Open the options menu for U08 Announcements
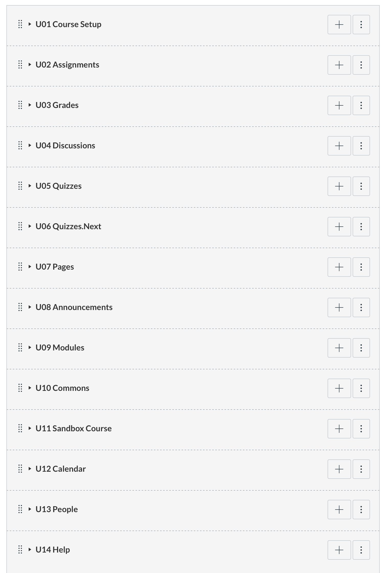392x573 pixels. [x=361, y=307]
